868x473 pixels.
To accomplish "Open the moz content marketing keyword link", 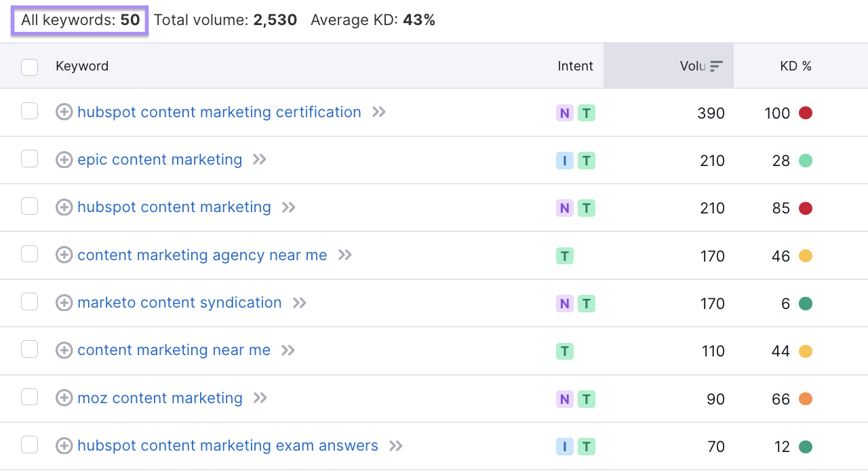I will (160, 398).
